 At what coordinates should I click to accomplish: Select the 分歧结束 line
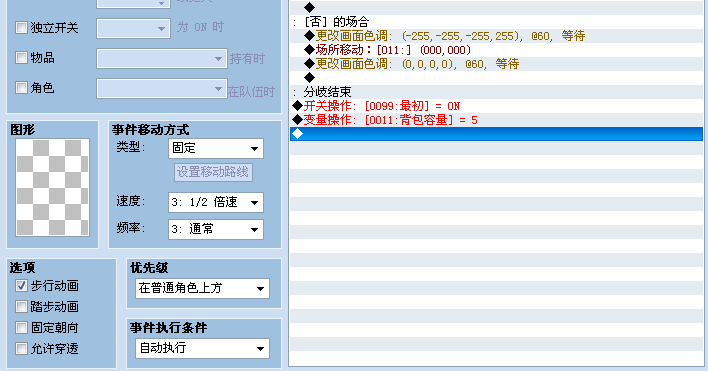(496, 92)
